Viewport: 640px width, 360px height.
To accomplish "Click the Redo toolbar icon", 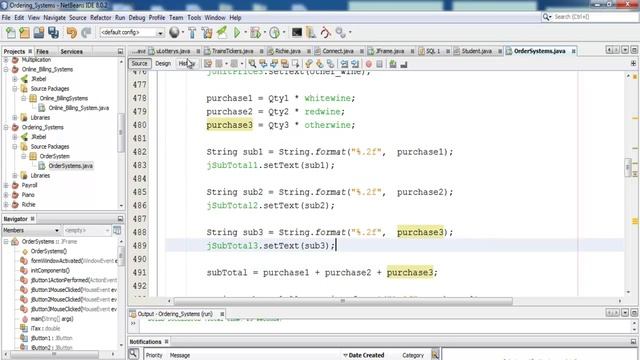I will [x=86, y=33].
